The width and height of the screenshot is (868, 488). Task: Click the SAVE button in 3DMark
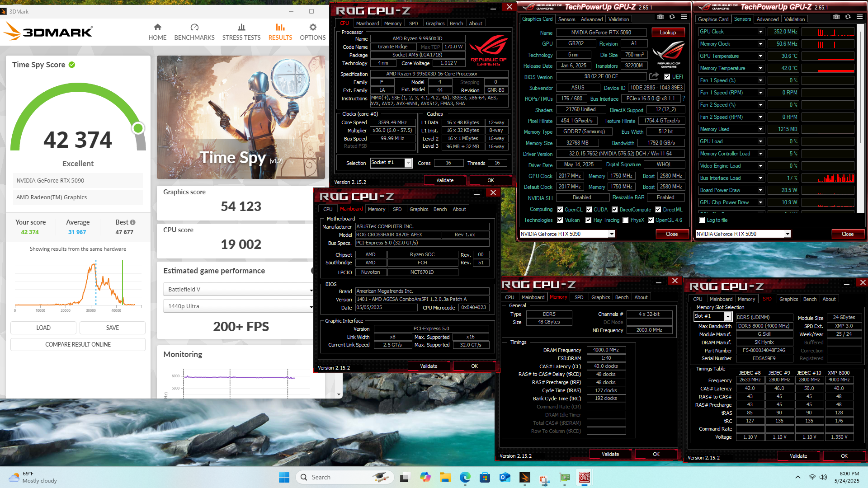tap(113, 328)
